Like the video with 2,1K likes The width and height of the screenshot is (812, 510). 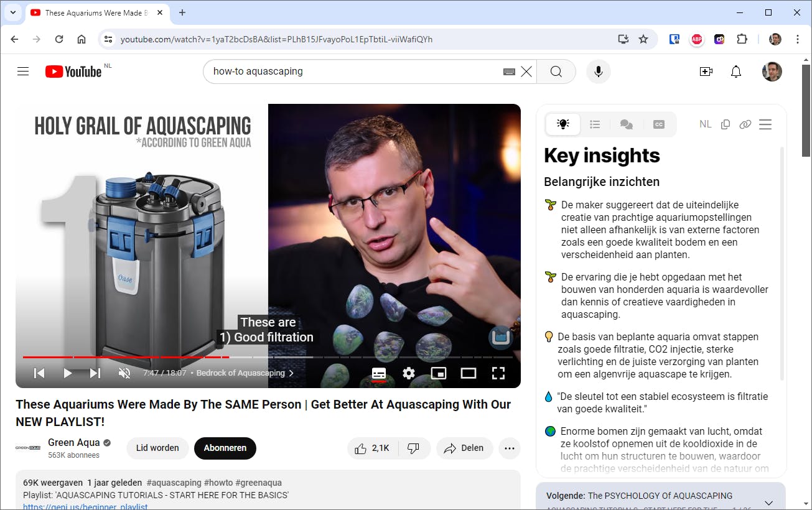(x=372, y=448)
